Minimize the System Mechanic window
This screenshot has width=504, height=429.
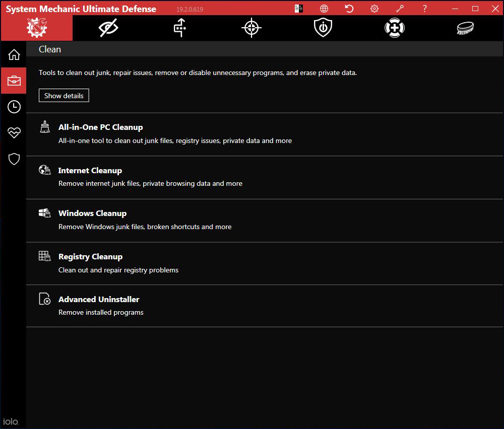tap(455, 9)
